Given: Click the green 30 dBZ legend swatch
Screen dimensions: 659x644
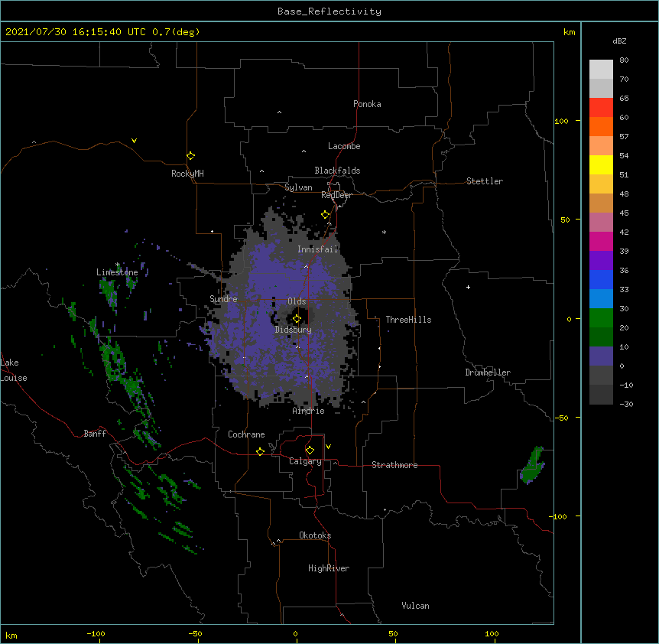Looking at the screenshot, I should click(601, 318).
